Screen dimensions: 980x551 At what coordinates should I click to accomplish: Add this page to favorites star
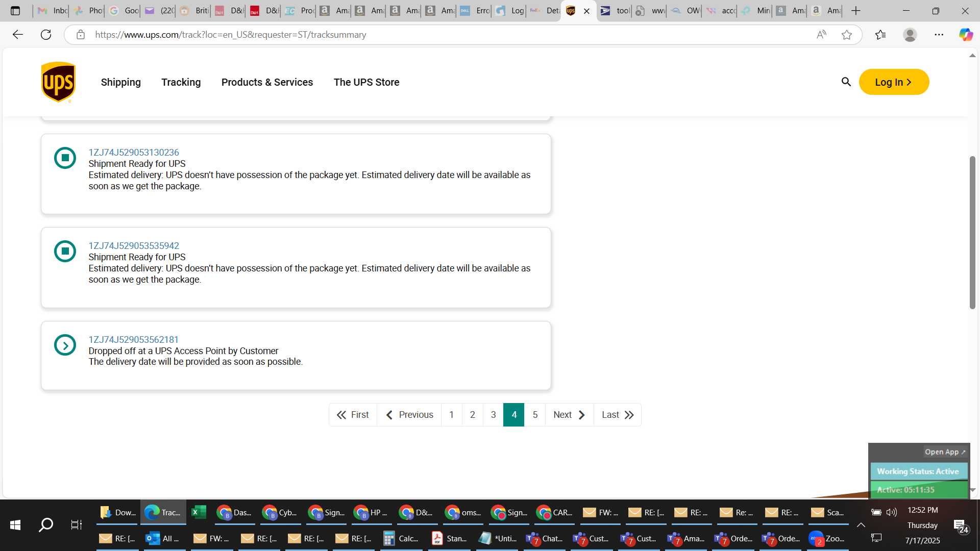(x=847, y=35)
